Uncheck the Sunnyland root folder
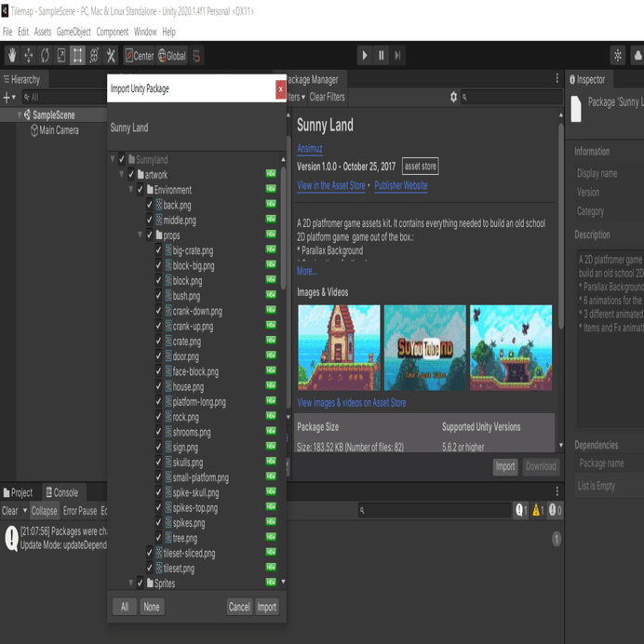644x644 pixels. pyautogui.click(x=122, y=159)
